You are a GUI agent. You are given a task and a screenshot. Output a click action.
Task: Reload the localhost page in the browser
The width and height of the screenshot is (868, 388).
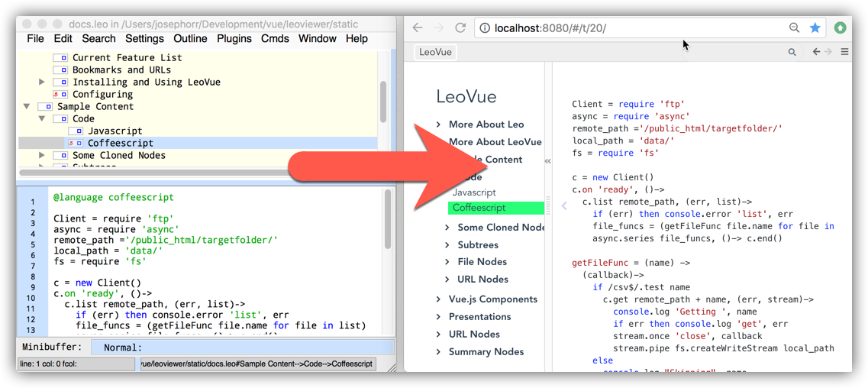tap(460, 27)
